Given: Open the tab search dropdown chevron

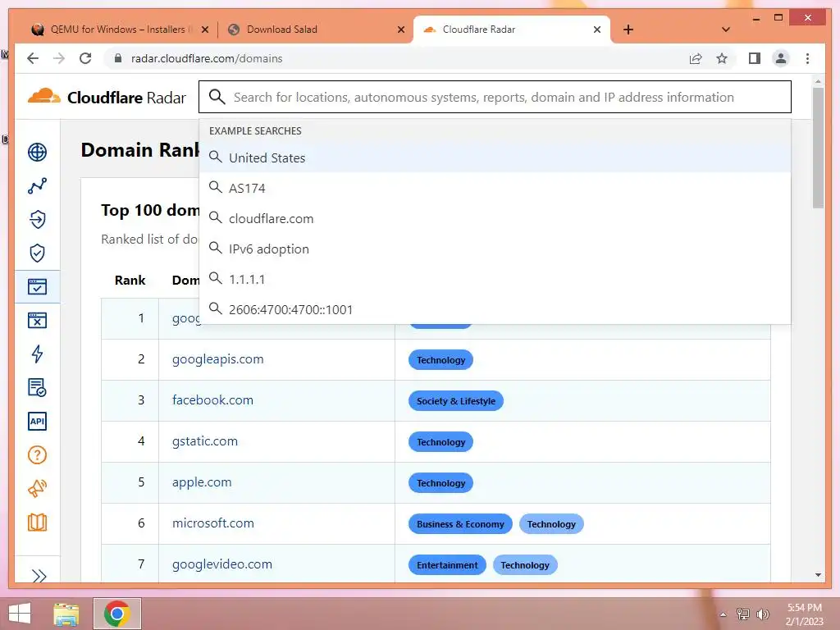Looking at the screenshot, I should point(726,30).
